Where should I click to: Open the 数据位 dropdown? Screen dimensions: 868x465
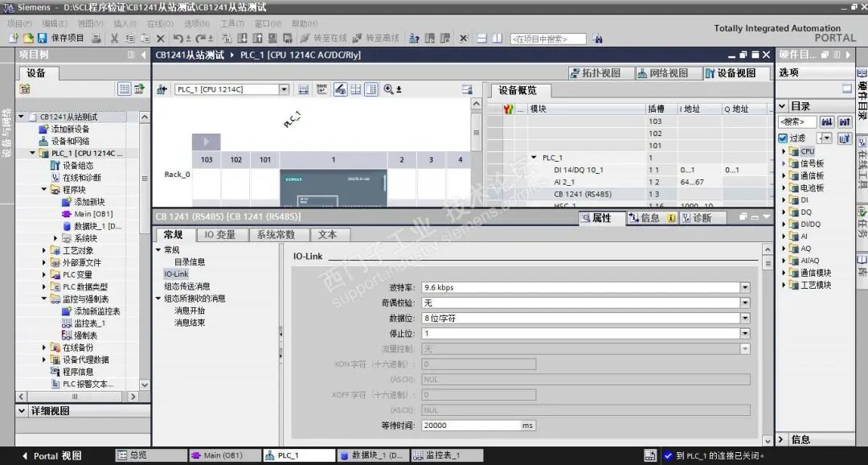(x=745, y=318)
